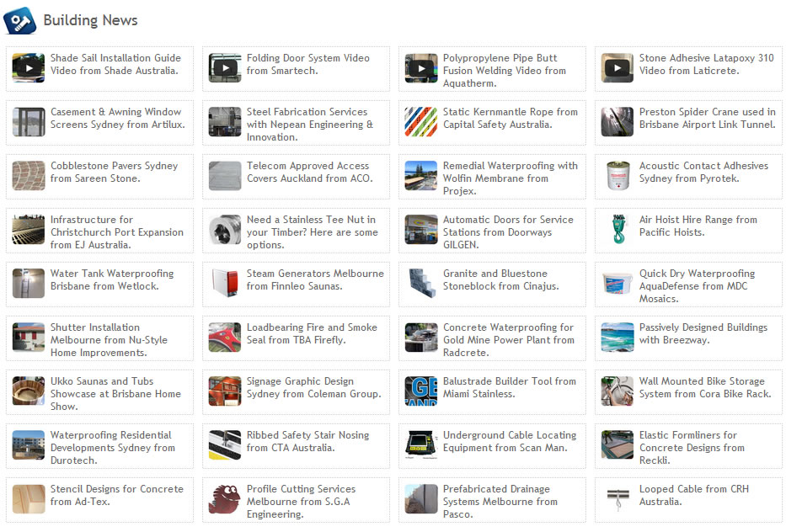Open the Acoustic Contact Adhesives can thumbnail

tap(618, 176)
